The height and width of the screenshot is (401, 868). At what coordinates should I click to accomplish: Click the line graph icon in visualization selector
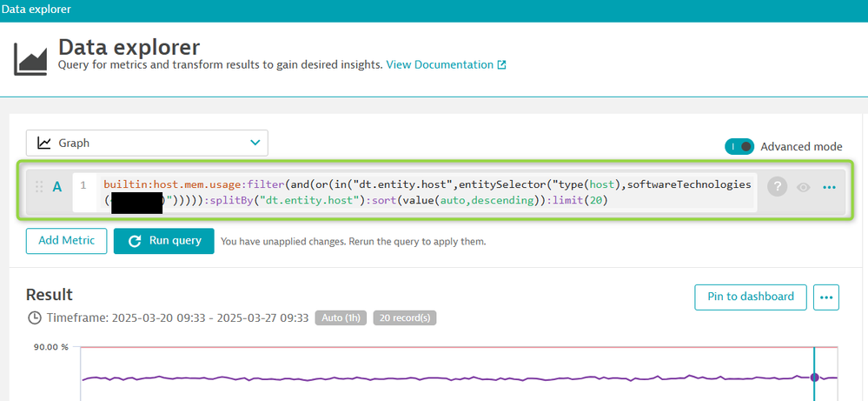click(44, 143)
